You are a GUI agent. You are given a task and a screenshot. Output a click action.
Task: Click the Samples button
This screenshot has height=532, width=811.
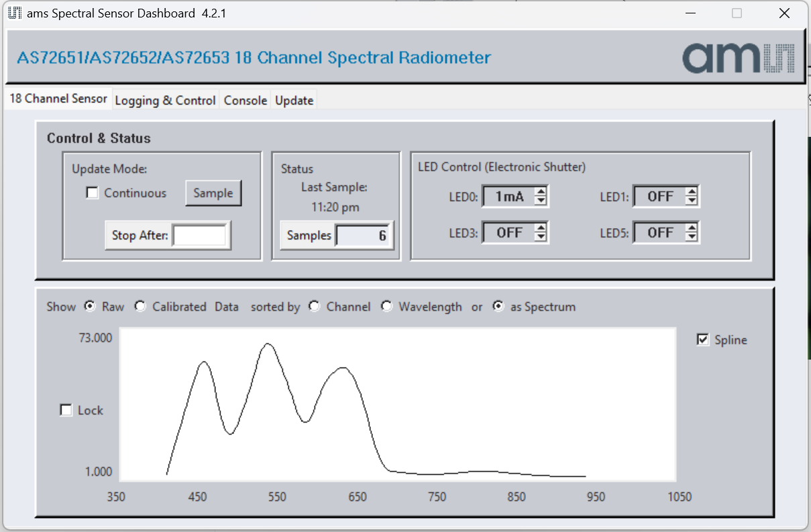[309, 235]
